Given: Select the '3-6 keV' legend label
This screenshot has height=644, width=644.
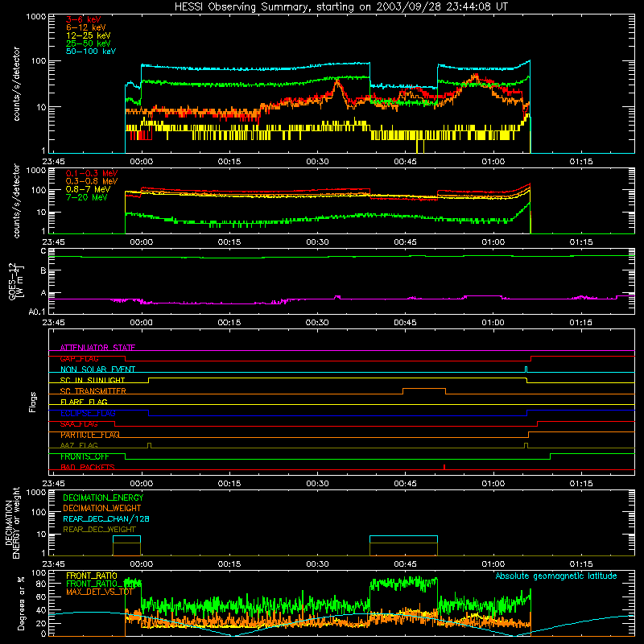Looking at the screenshot, I should click(84, 19).
